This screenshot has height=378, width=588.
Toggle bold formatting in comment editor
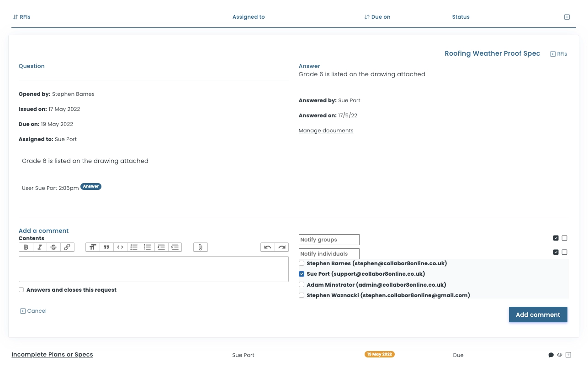click(26, 247)
